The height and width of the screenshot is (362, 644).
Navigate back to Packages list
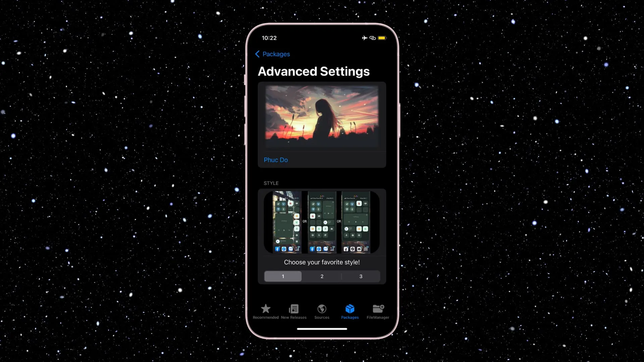point(272,54)
